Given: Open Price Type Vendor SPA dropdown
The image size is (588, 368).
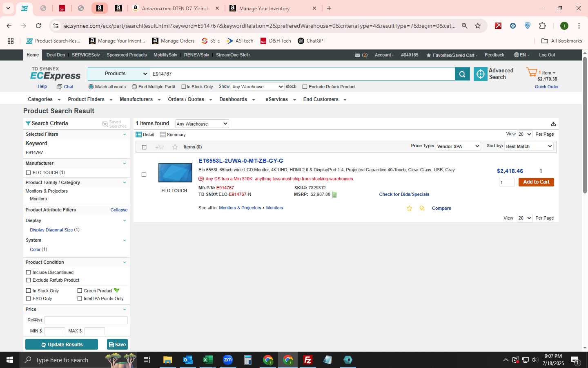Looking at the screenshot, I should (458, 146).
